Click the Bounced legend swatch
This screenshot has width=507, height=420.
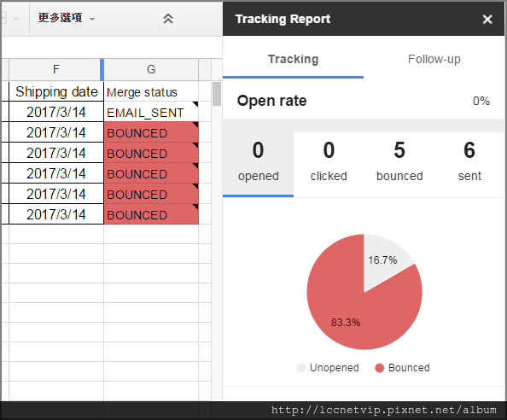click(379, 368)
